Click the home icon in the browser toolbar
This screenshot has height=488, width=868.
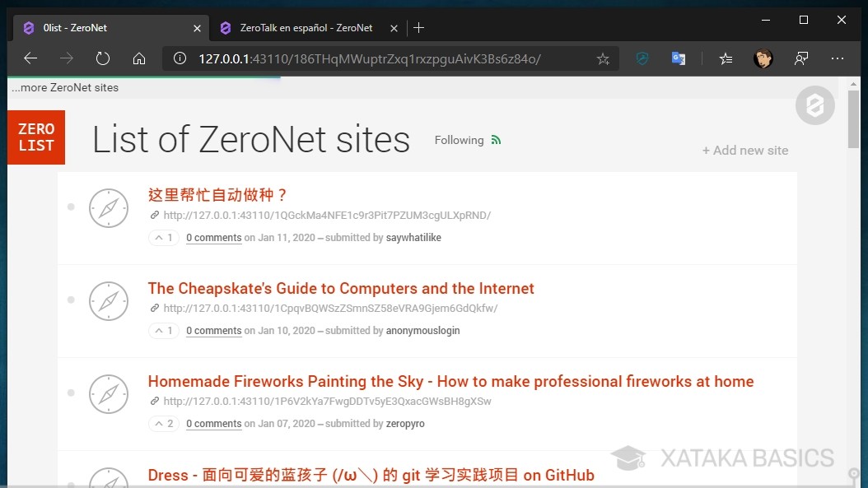coord(138,58)
